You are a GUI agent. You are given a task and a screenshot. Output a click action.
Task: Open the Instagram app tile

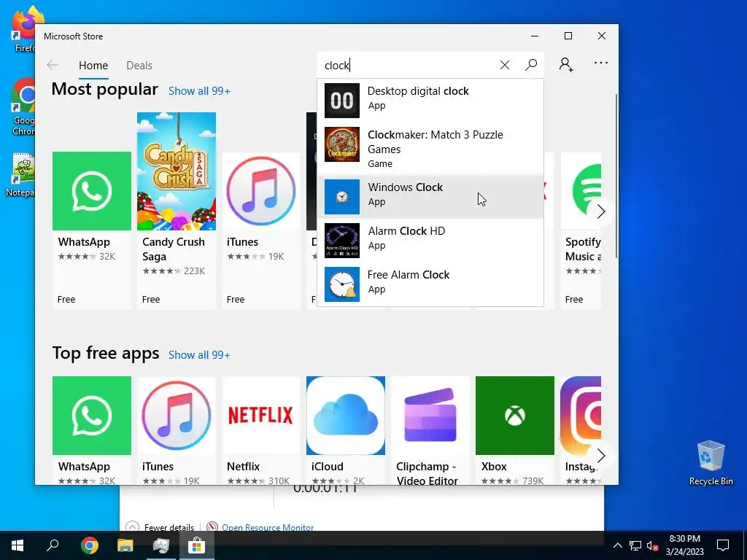pyautogui.click(x=581, y=430)
